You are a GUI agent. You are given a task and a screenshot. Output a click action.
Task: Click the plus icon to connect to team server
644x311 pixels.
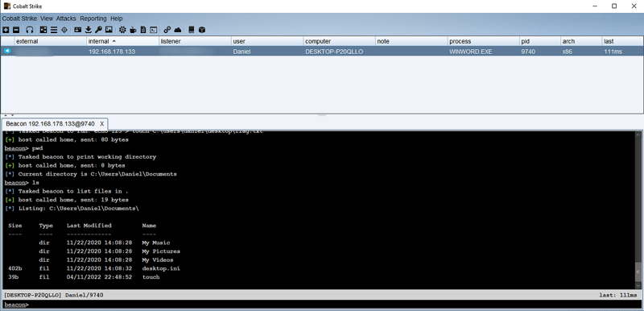click(x=6, y=30)
